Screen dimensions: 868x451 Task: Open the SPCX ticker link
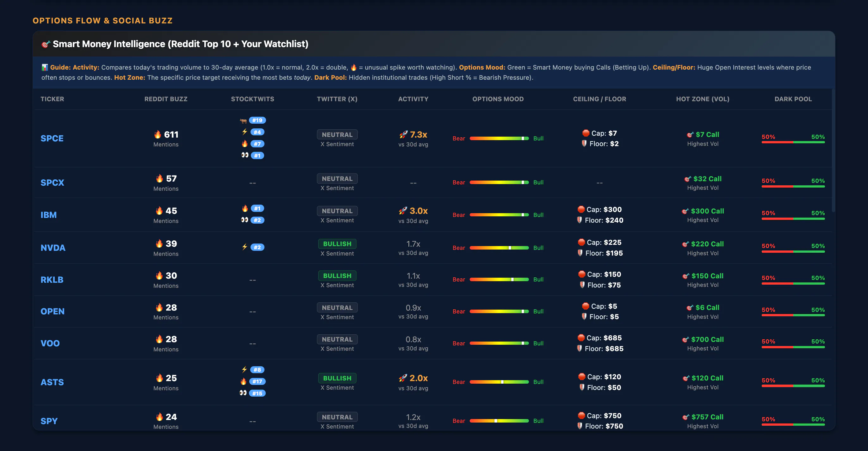[x=52, y=182]
